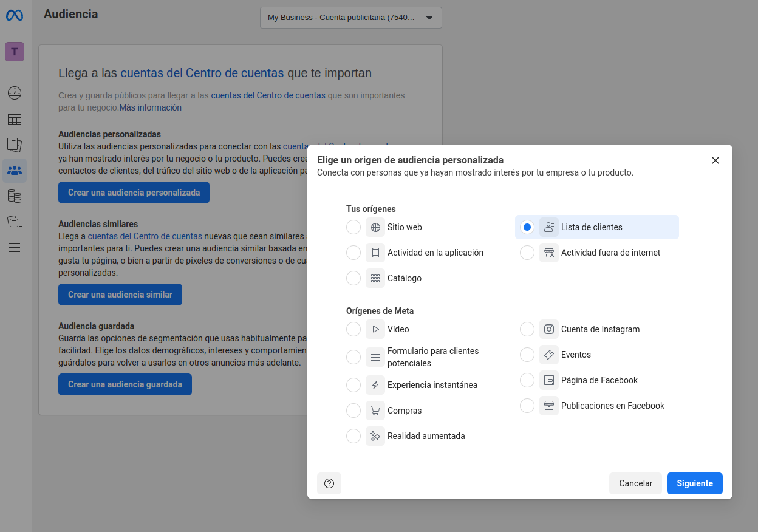Click the Orígenes de Meta section heading

pyautogui.click(x=380, y=311)
